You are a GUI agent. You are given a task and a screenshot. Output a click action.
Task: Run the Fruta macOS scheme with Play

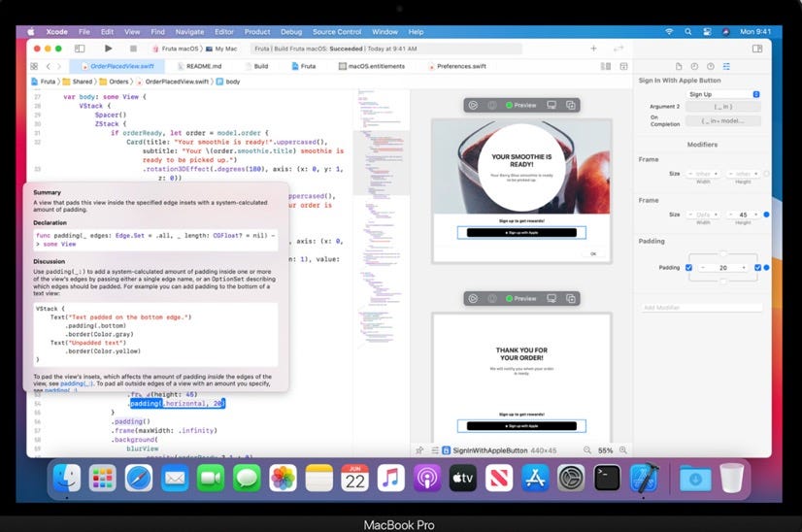(108, 49)
